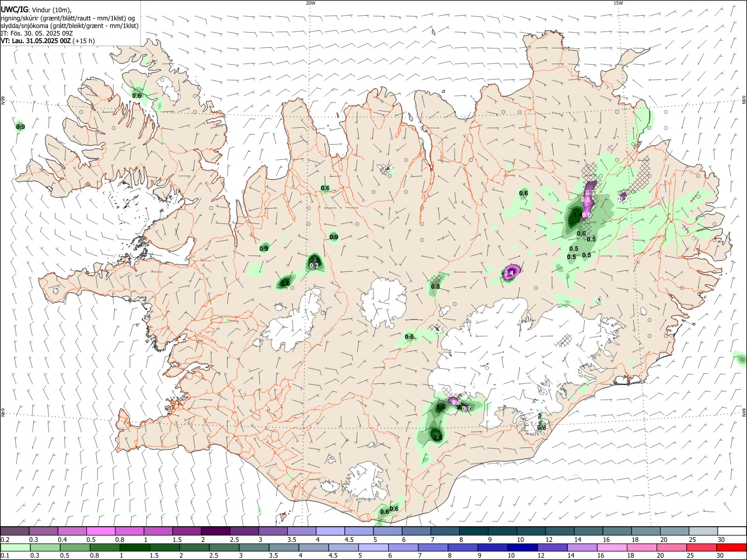Screen dimensions: 747x560
Task: Pick the navy blue 10 rain swatch
Action: click(522, 547)
